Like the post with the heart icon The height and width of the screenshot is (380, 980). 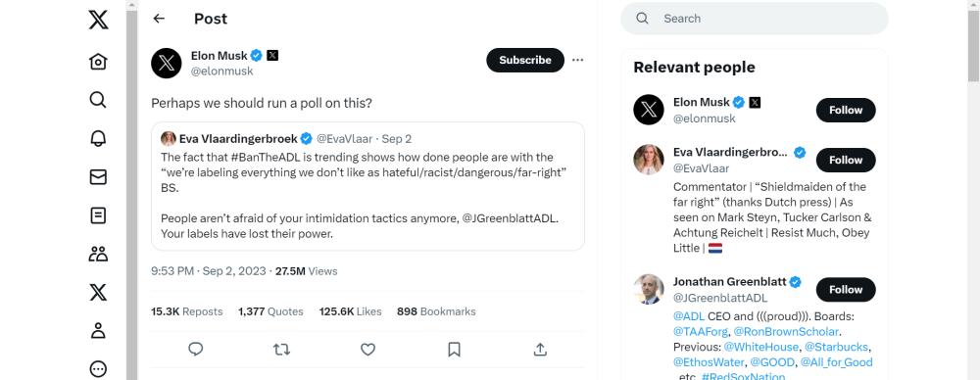pyautogui.click(x=368, y=350)
